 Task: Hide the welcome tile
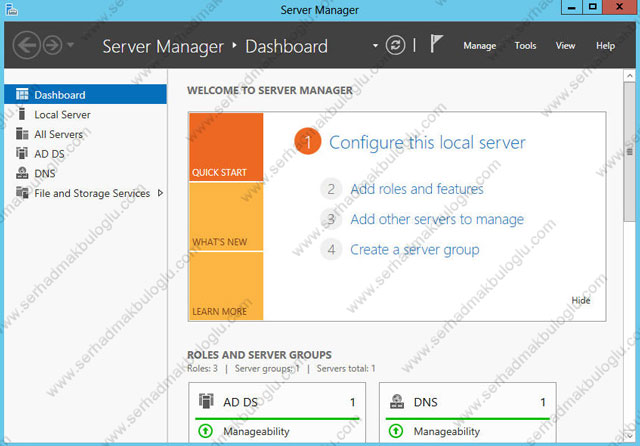pos(581,300)
